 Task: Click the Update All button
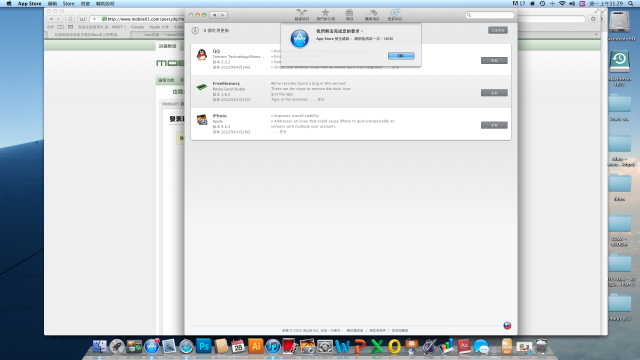coord(498,30)
